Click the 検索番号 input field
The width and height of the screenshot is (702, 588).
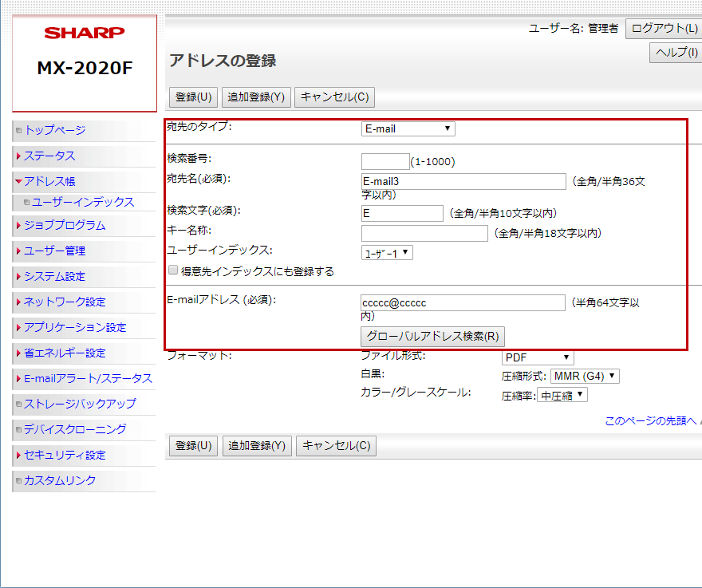[385, 161]
